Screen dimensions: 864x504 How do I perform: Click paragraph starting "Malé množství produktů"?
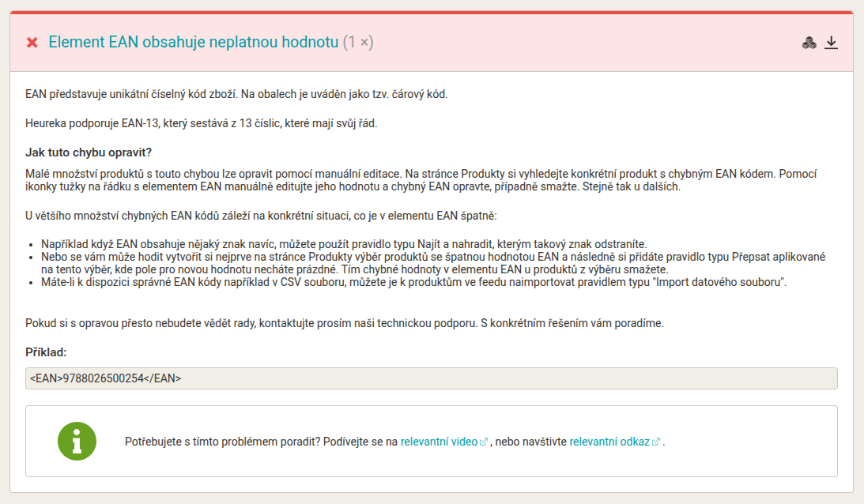click(x=421, y=180)
